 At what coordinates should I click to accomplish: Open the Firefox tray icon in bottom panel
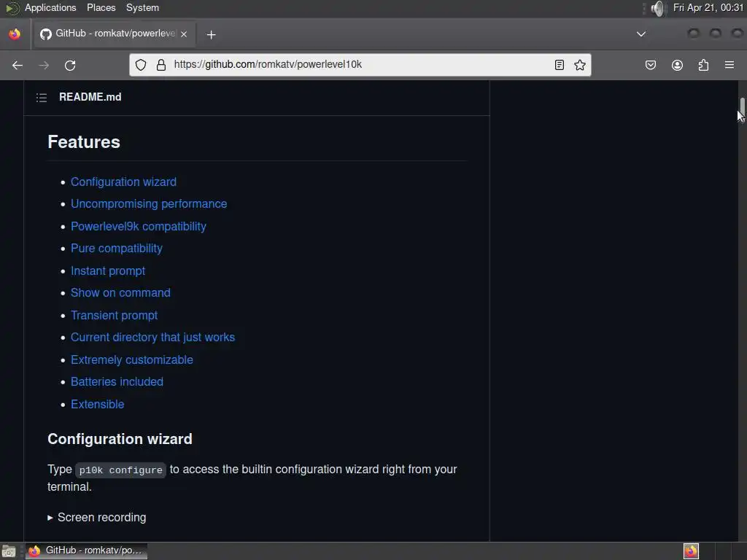[x=691, y=551]
